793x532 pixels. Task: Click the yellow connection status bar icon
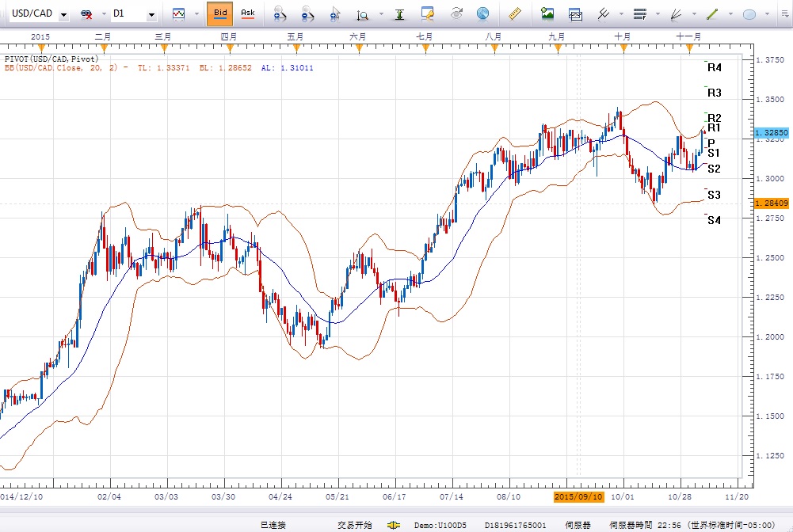pos(394,526)
